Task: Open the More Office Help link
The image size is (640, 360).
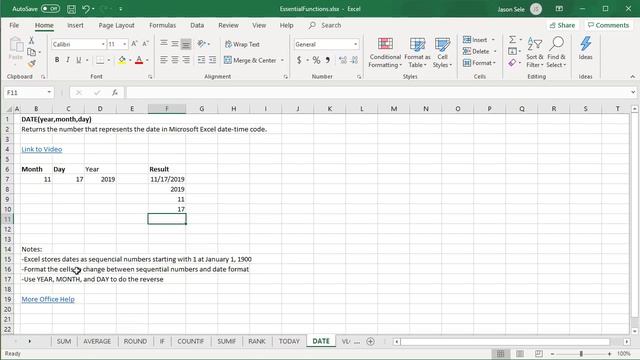Action: point(48,299)
